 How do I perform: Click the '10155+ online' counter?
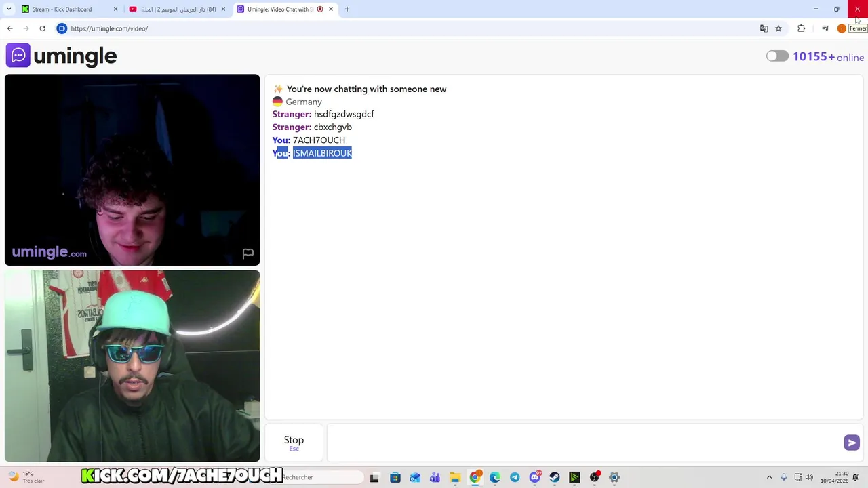[x=828, y=57]
